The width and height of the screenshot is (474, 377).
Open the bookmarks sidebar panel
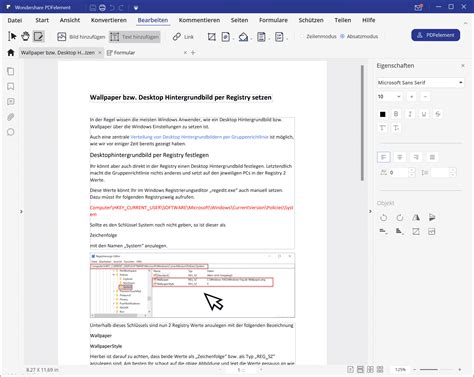pyautogui.click(x=11, y=87)
